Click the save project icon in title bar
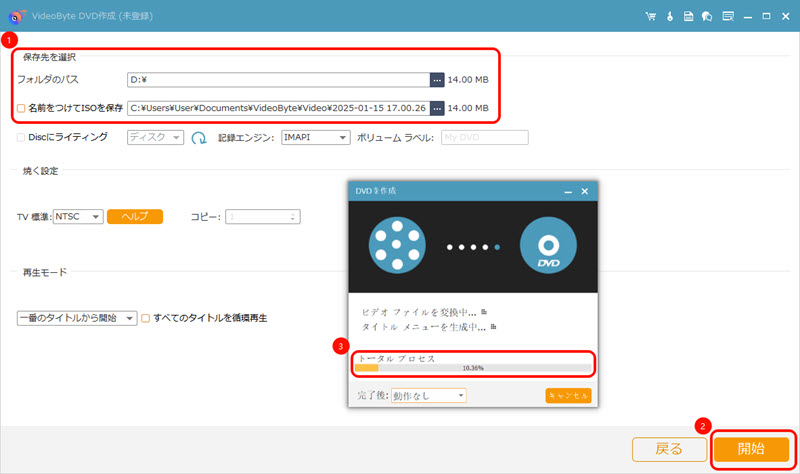The height and width of the screenshot is (474, 800). [x=688, y=16]
